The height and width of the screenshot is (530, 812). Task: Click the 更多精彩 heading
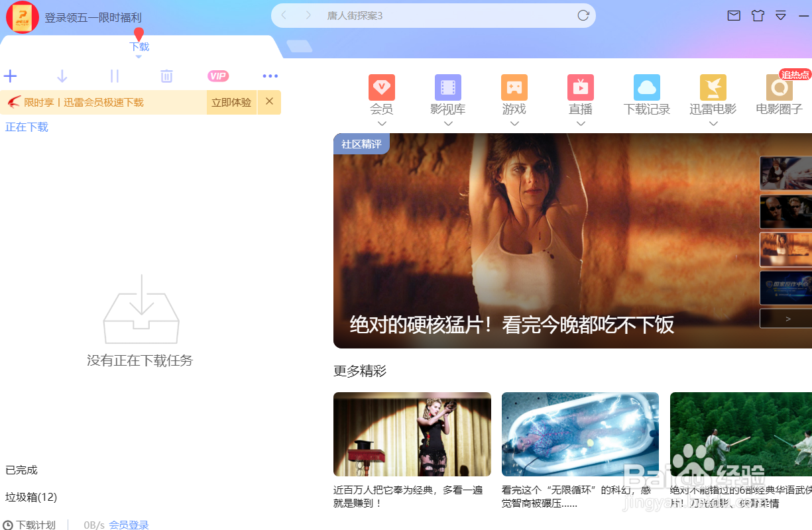pos(360,371)
